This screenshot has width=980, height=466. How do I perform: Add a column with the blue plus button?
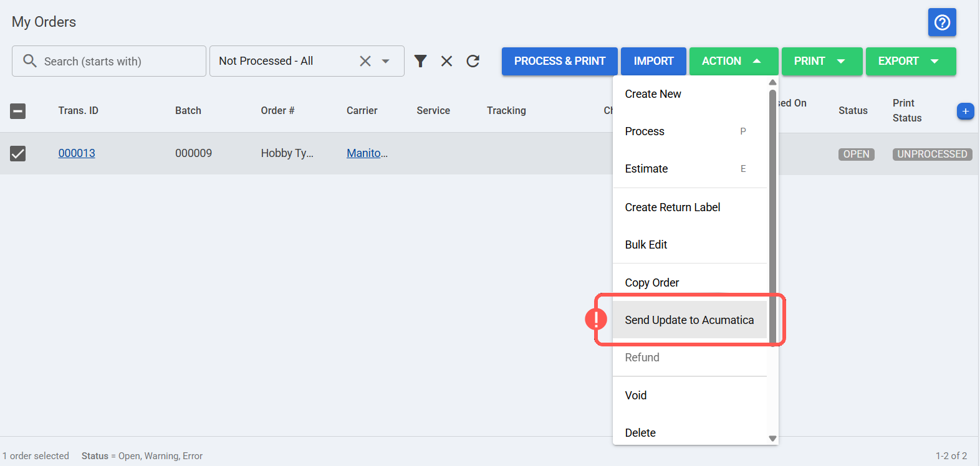965,112
